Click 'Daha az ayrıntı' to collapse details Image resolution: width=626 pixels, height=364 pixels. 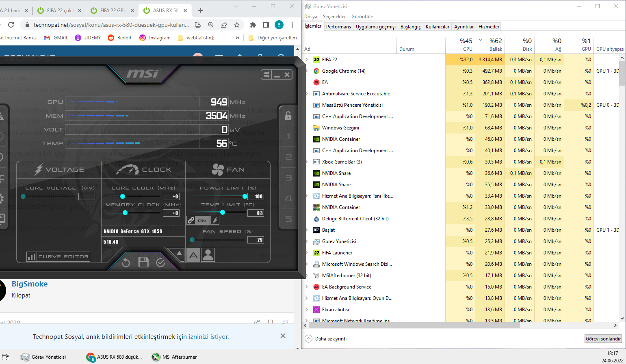coord(326,339)
